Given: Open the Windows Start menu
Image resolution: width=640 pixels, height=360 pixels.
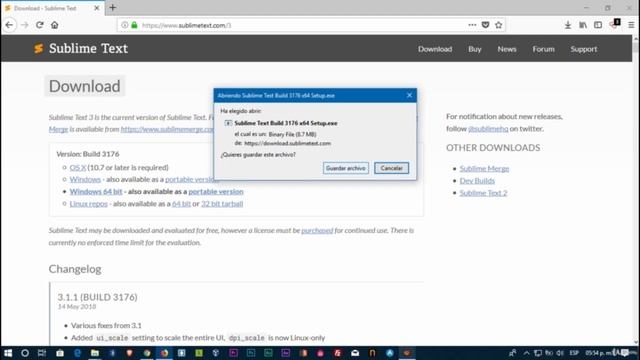Looking at the screenshot, I should click(8, 353).
